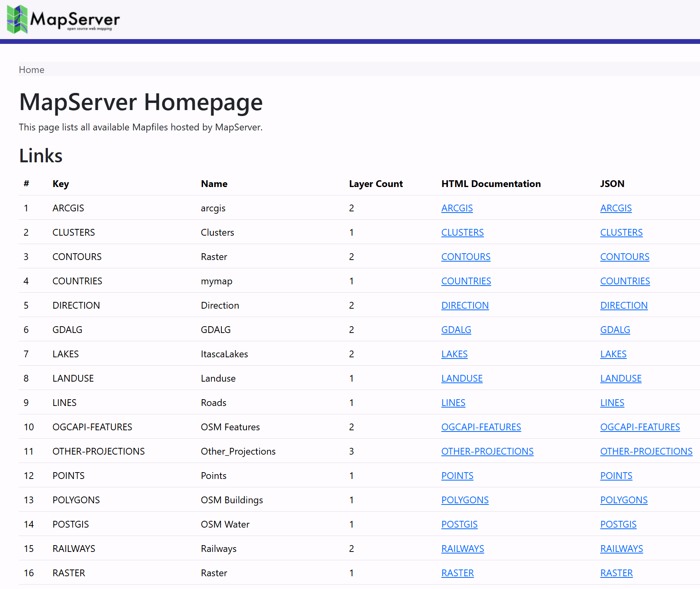The height and width of the screenshot is (589, 700).
Task: Open POINTS JSON link
Action: click(x=616, y=476)
